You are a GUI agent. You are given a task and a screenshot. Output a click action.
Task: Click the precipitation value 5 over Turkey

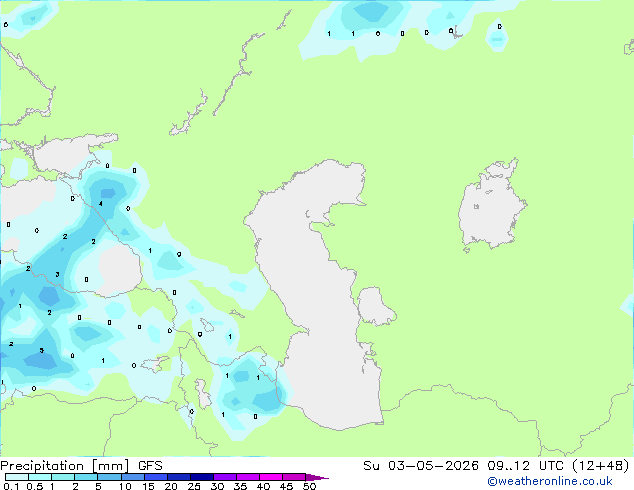point(42,351)
